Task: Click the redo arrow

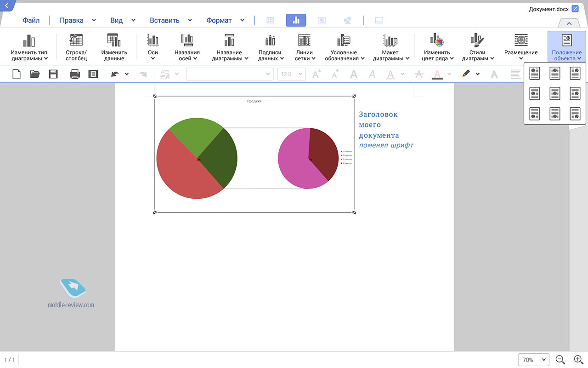Action: [143, 74]
